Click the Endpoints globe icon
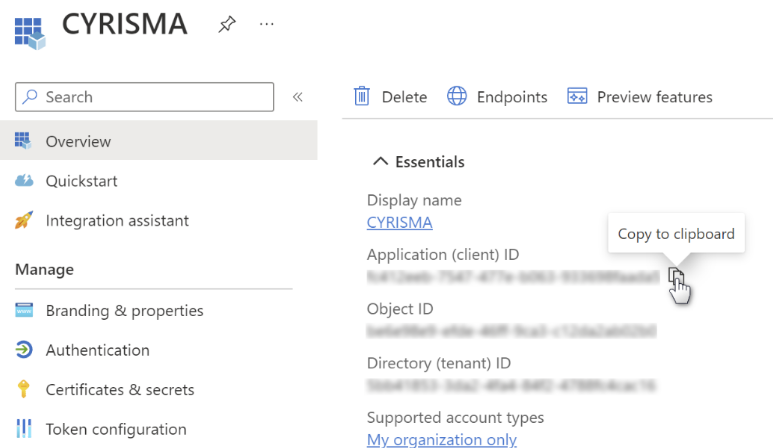This screenshot has height=448, width=773. coord(457,96)
